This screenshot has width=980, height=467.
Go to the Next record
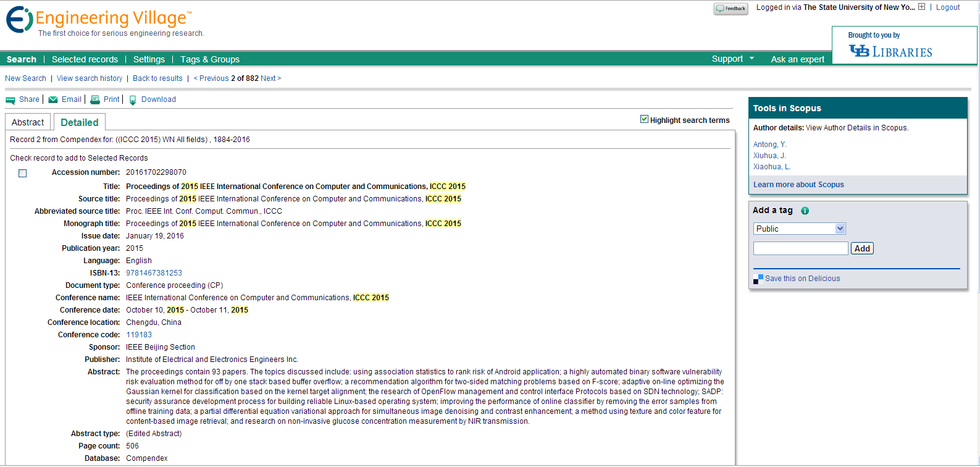pos(270,78)
